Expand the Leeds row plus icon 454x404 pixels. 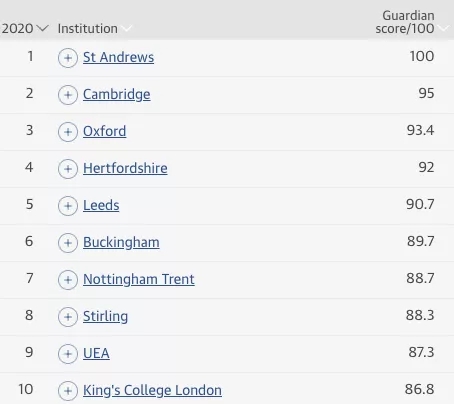[x=68, y=206]
